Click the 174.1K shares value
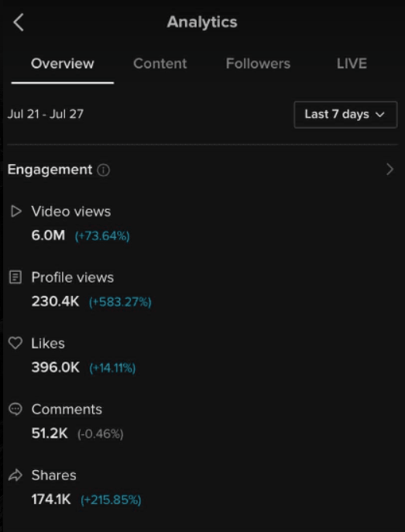 click(x=51, y=499)
